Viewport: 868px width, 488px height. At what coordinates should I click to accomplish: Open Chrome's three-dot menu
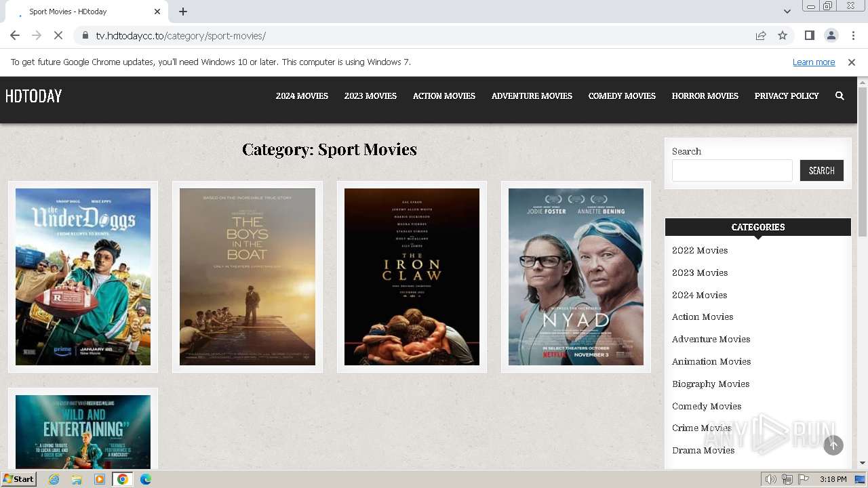click(852, 35)
